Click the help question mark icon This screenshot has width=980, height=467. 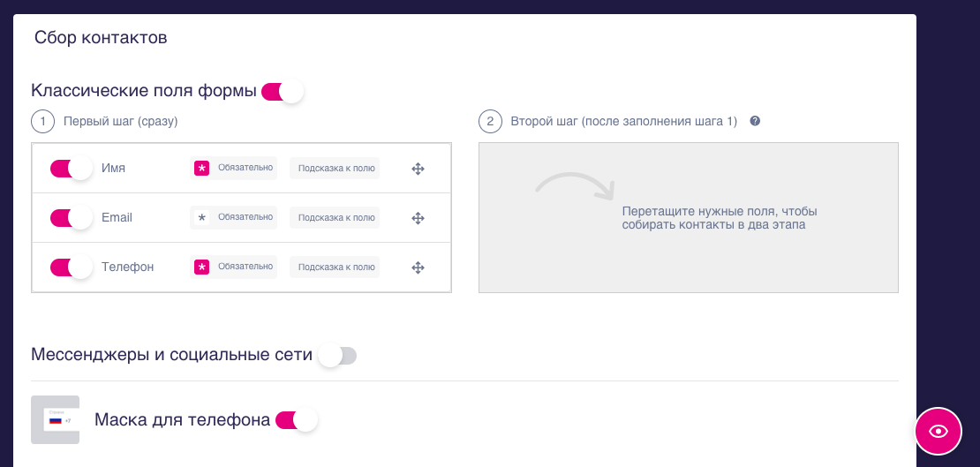(x=755, y=121)
